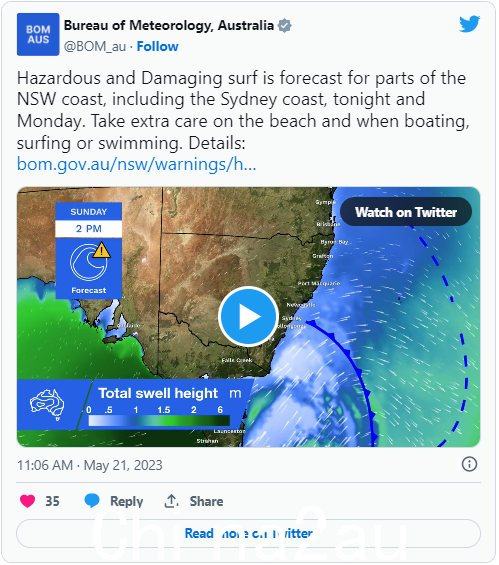The height and width of the screenshot is (565, 499).
Task: Click the Australia map icon in the legend
Action: click(47, 406)
